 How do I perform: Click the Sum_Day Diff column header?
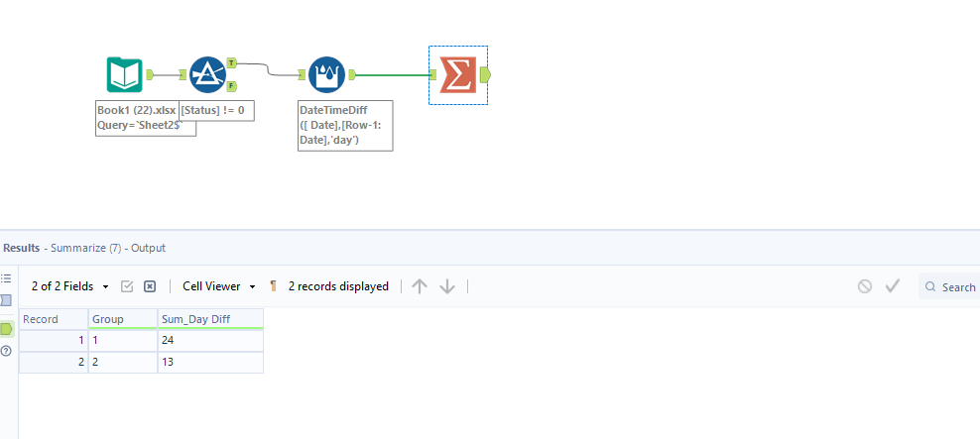click(x=210, y=319)
